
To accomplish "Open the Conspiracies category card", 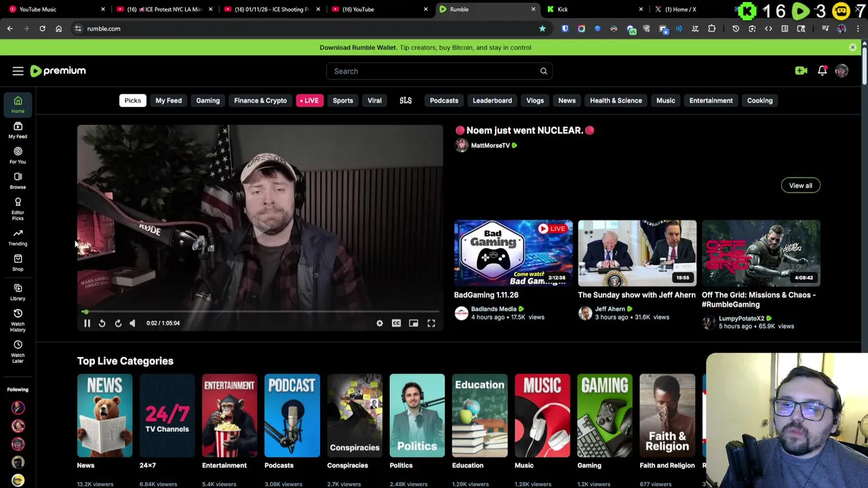I will pyautogui.click(x=355, y=415).
